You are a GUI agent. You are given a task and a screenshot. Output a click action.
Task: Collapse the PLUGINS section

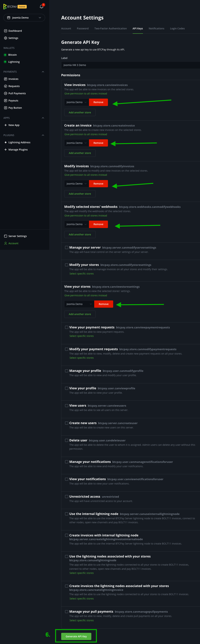pyautogui.click(x=43, y=135)
